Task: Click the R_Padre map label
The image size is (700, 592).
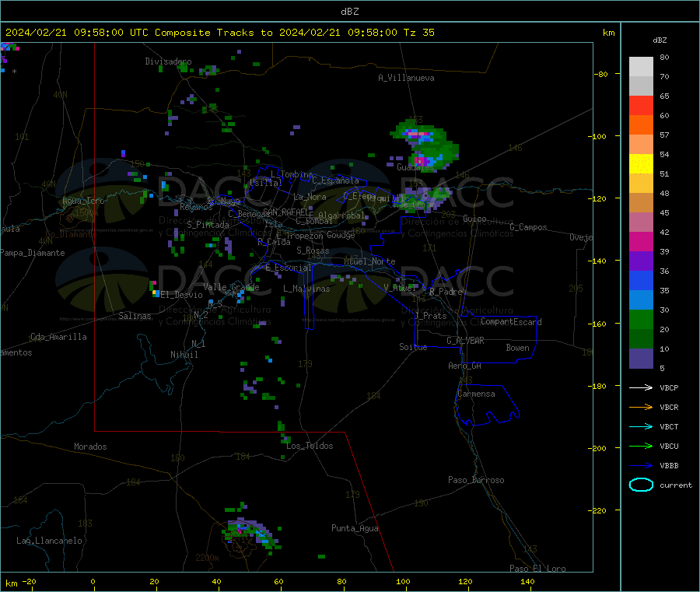Action: 446,292
